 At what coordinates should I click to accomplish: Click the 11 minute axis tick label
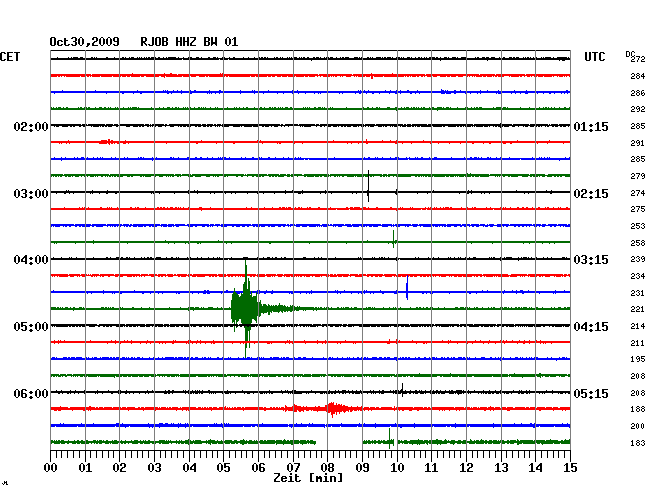432,468
